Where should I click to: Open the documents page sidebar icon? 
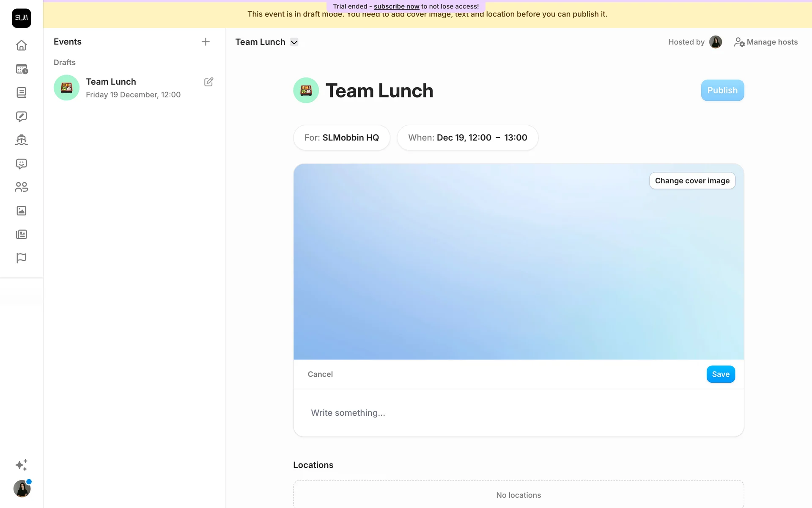[x=21, y=92]
